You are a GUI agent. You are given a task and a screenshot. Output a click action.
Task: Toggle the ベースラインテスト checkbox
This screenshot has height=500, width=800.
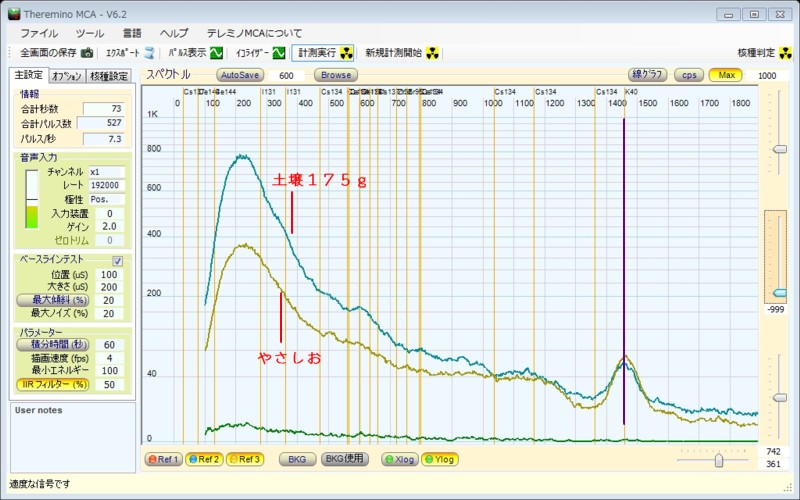(117, 261)
